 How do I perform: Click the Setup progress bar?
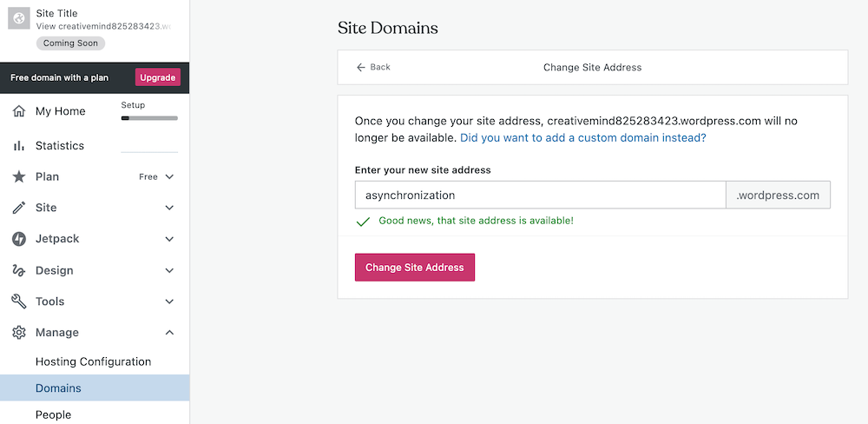pyautogui.click(x=149, y=117)
